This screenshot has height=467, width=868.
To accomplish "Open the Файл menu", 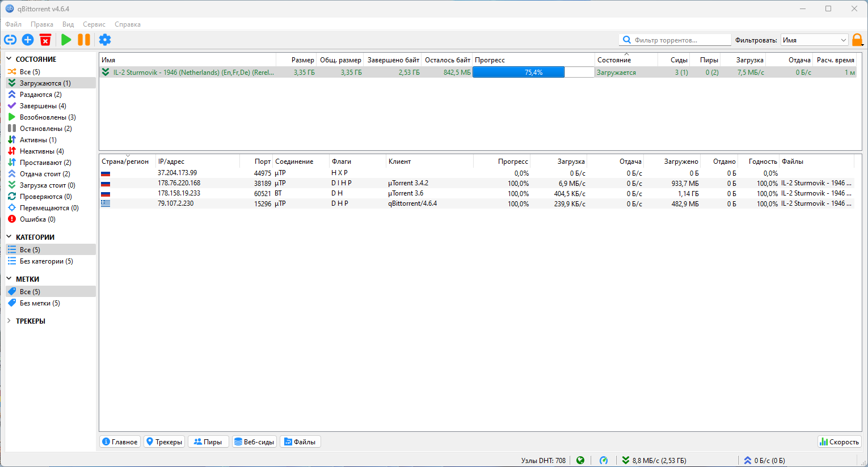I will coord(14,24).
